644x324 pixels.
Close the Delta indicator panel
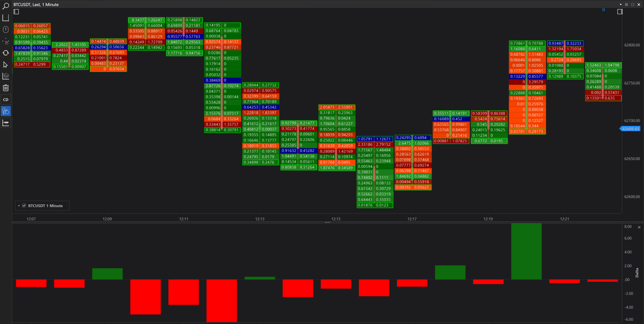639,227
